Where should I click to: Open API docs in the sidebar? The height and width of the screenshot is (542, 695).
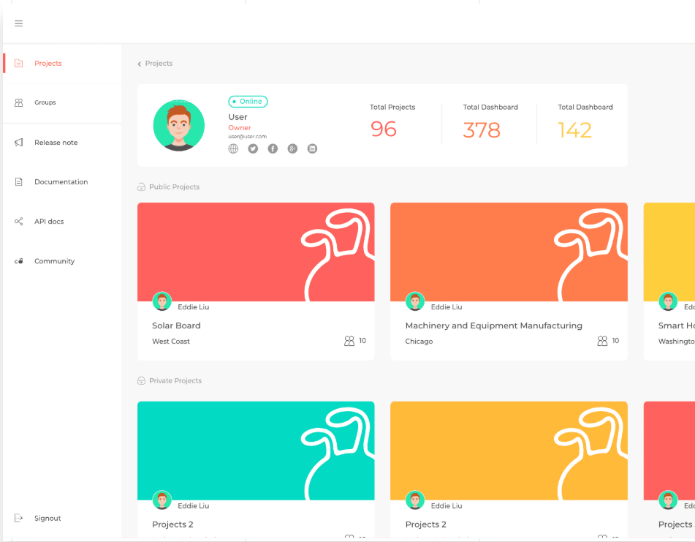tap(62, 221)
